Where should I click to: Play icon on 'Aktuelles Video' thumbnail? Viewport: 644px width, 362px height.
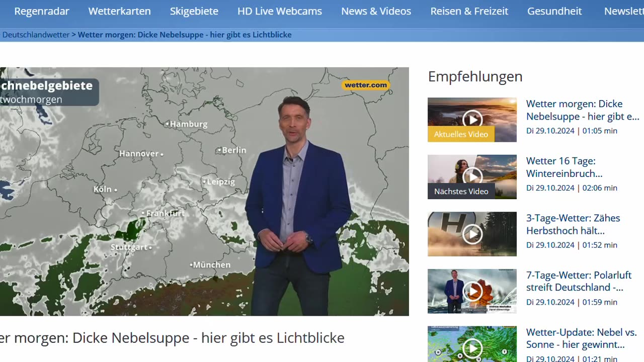pyautogui.click(x=472, y=119)
